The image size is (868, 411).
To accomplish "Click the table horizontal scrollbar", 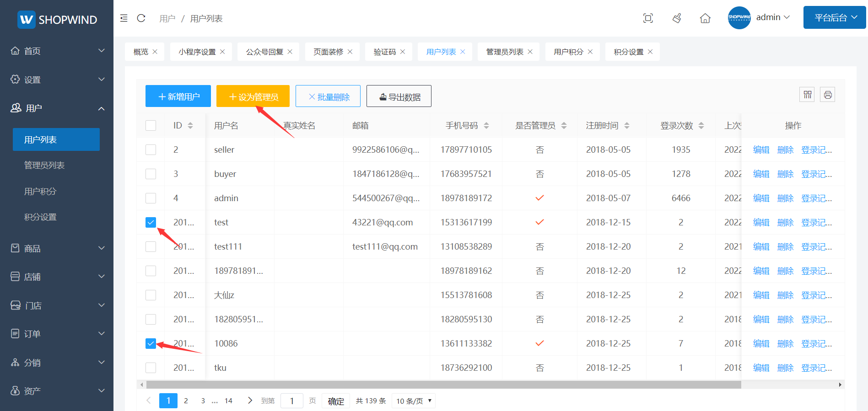I will 444,384.
